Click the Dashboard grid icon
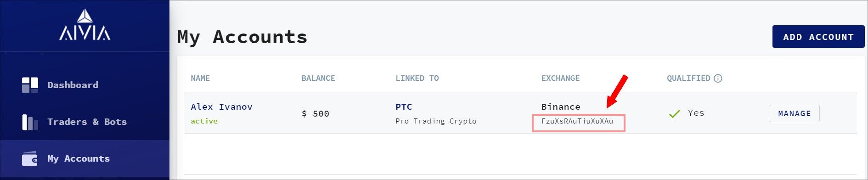868x180 pixels. coord(30,85)
